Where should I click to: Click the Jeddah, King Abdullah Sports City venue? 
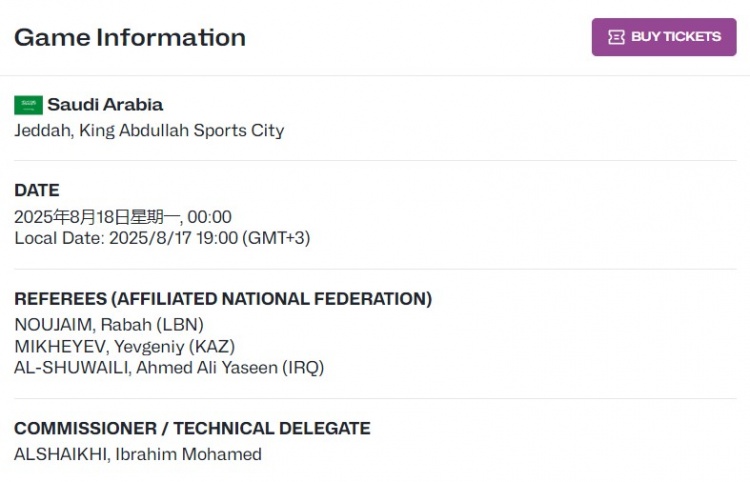(x=149, y=130)
